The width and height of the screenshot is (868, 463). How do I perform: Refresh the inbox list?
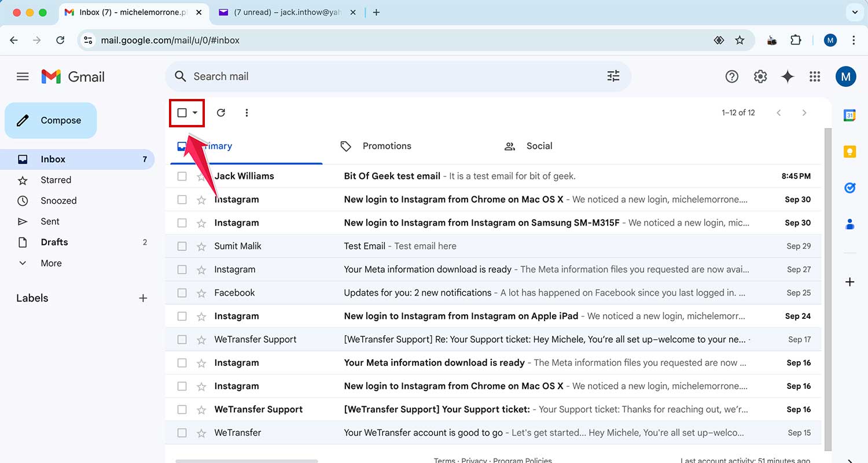[x=221, y=112]
